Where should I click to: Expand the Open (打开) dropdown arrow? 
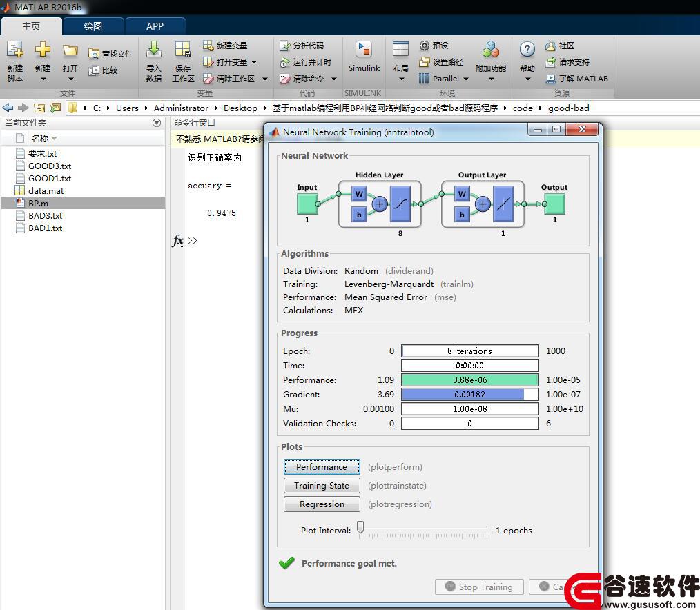tap(70, 79)
